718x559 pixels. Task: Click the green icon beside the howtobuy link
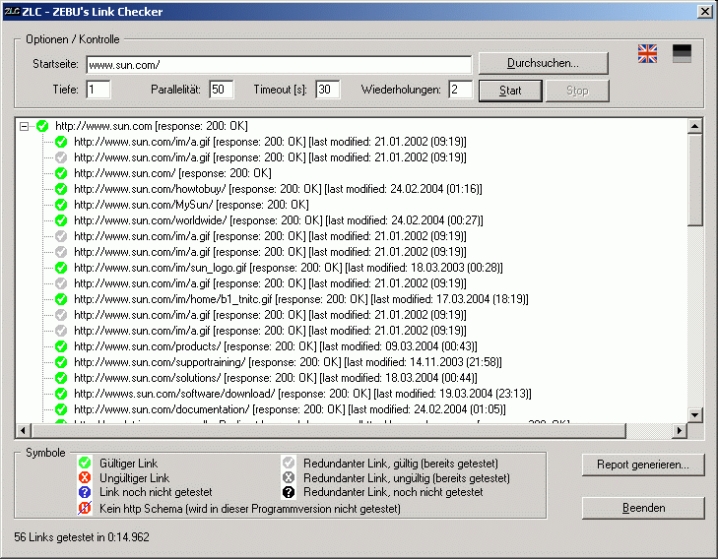coord(61,189)
